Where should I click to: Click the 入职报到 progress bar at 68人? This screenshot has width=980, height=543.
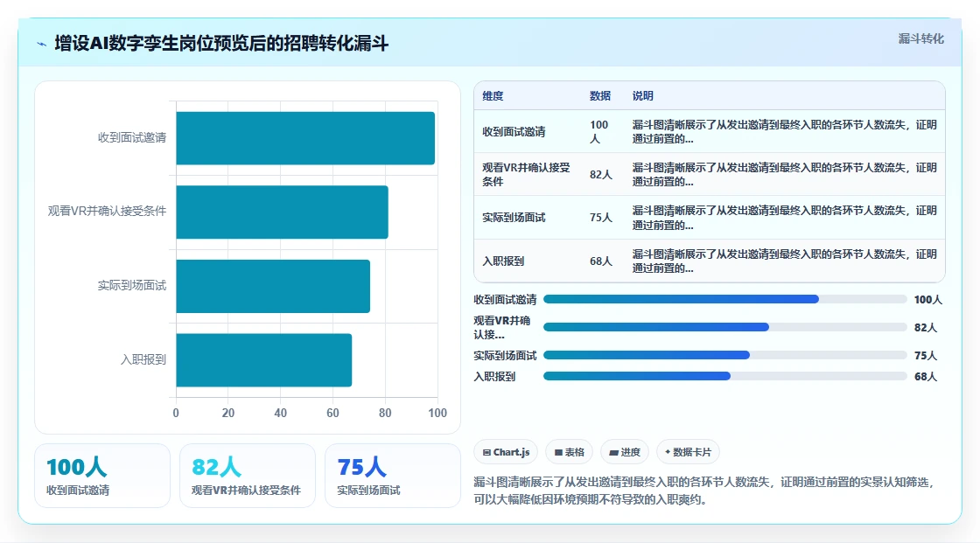point(725,376)
